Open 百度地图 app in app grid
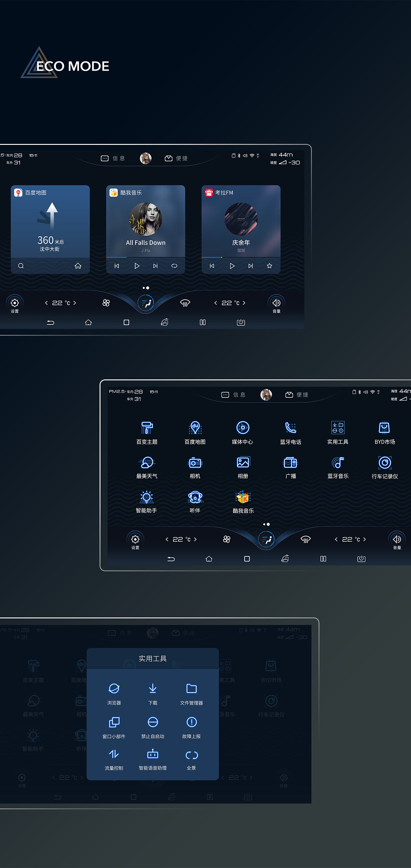 [195, 433]
